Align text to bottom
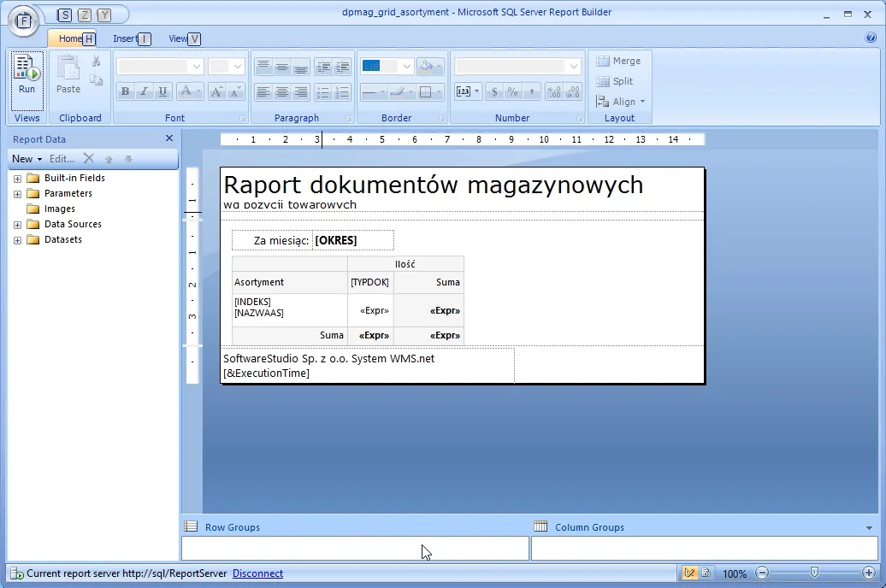This screenshot has width=886, height=588. click(301, 67)
